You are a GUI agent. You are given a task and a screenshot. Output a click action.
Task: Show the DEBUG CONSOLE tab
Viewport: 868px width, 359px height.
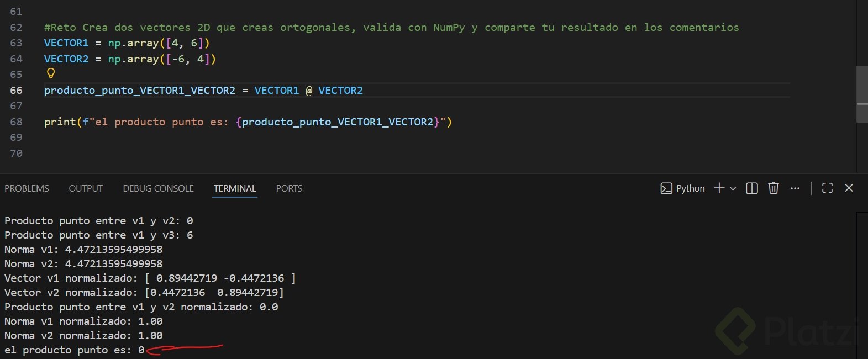[x=158, y=188]
